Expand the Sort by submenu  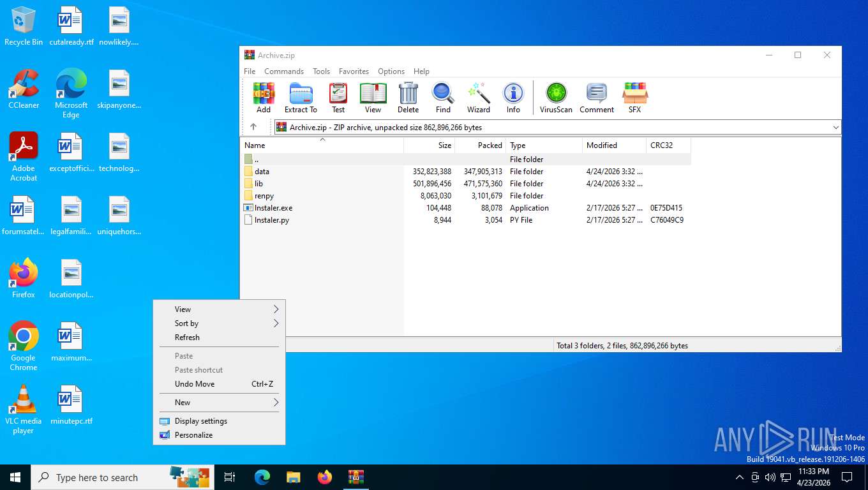click(x=219, y=323)
